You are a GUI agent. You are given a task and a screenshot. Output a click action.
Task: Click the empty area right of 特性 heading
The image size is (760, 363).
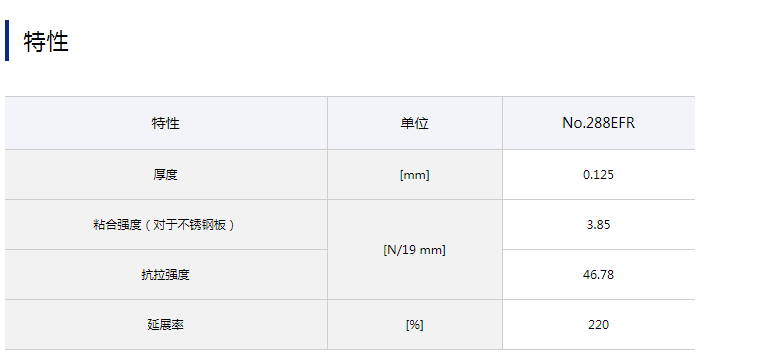[x=388, y=41]
